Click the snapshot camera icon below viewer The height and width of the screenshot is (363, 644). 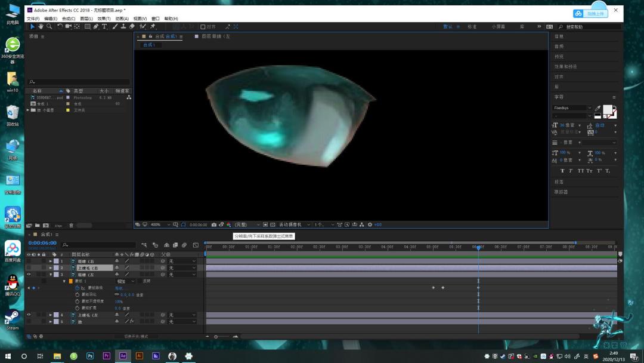(x=214, y=225)
